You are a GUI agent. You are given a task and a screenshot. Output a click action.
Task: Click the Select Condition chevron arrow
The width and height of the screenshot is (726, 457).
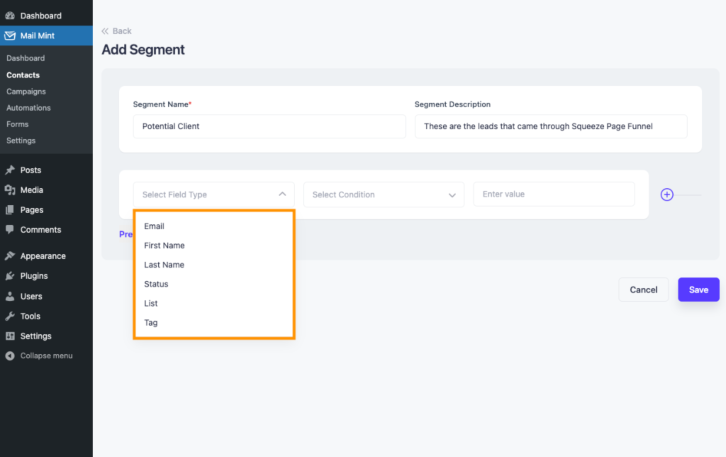point(452,195)
